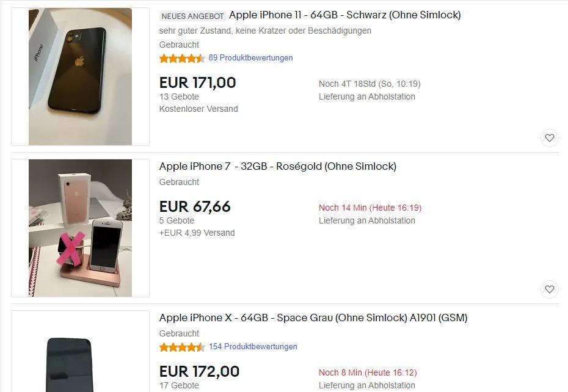Click the EUR 171,00 price
This screenshot has width=568, height=392.
click(197, 83)
